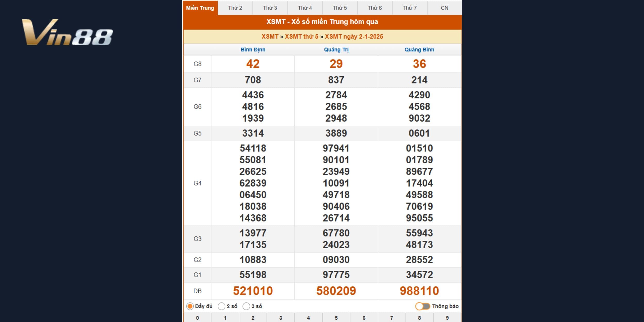Click G1 result 34572
The height and width of the screenshot is (322, 644).
(x=419, y=275)
